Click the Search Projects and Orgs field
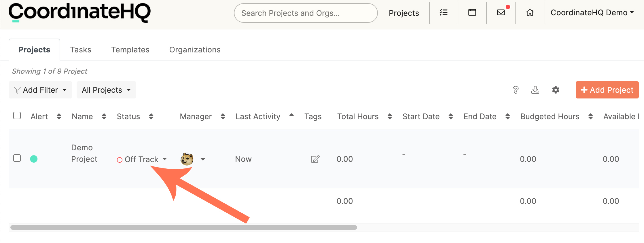The height and width of the screenshot is (243, 644). tap(306, 13)
